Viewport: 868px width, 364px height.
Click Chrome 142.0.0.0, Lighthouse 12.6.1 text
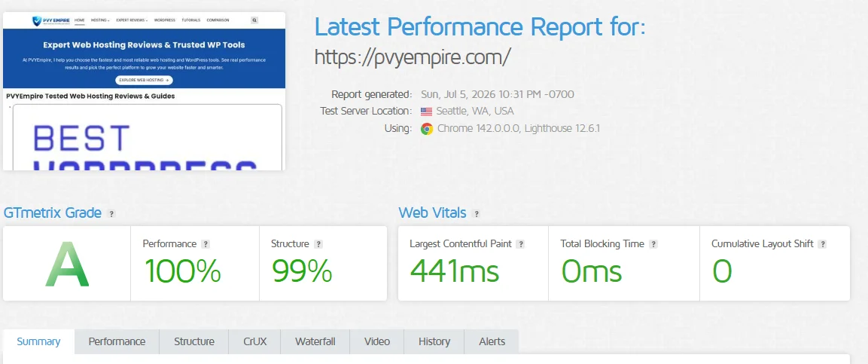[x=519, y=129]
